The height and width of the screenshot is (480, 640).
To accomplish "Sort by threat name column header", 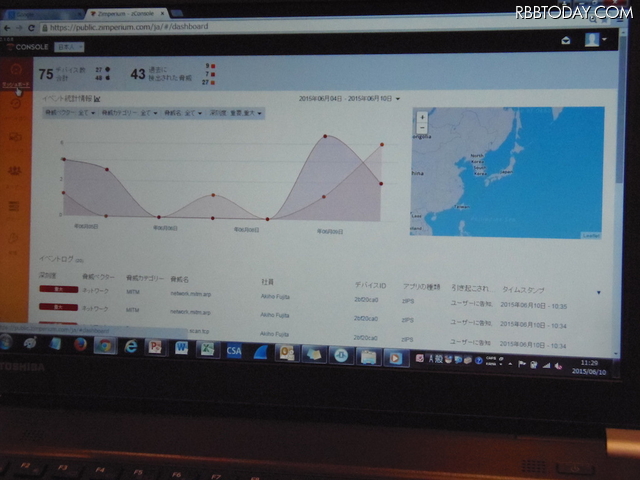I will [x=180, y=279].
